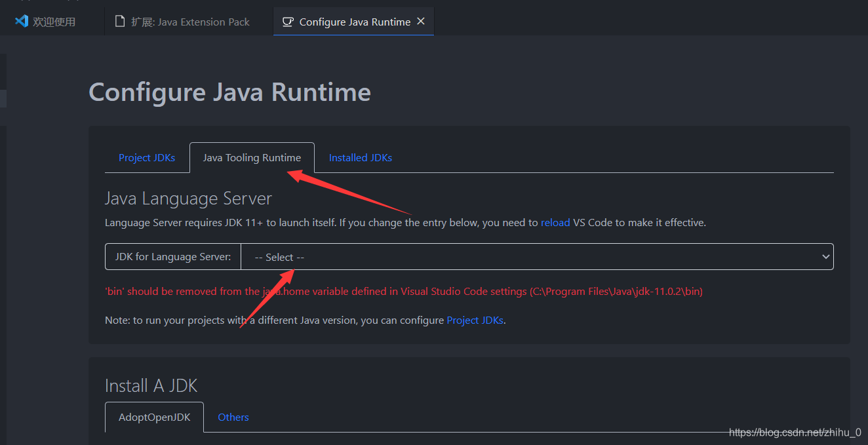The width and height of the screenshot is (868, 445).
Task: Switch to the Project JDKs tab
Action: tap(147, 157)
